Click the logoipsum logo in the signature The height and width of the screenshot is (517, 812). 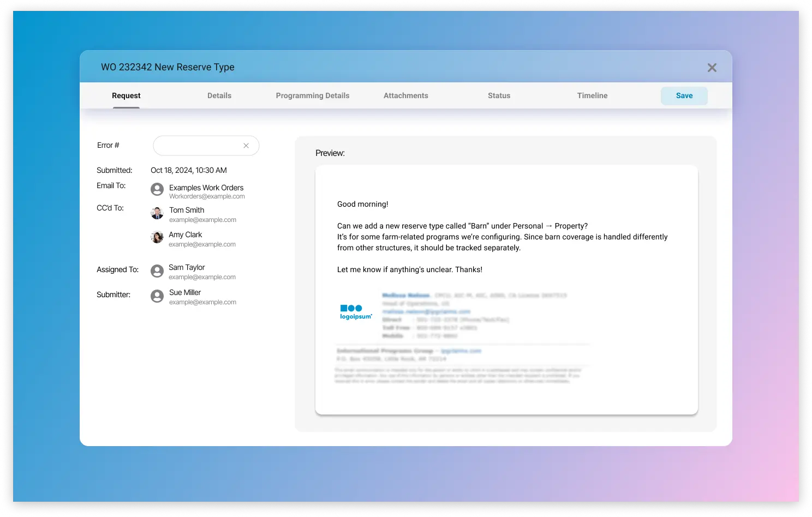[x=356, y=312]
